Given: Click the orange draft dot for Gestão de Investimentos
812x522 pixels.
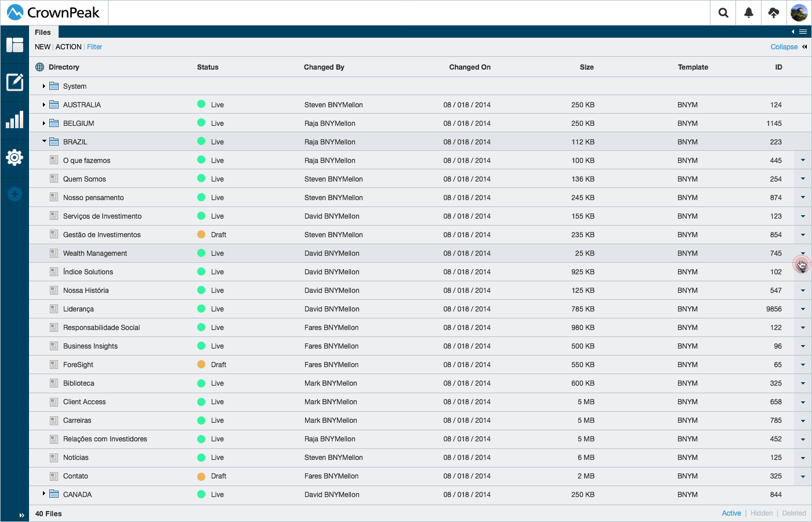Looking at the screenshot, I should 201,234.
